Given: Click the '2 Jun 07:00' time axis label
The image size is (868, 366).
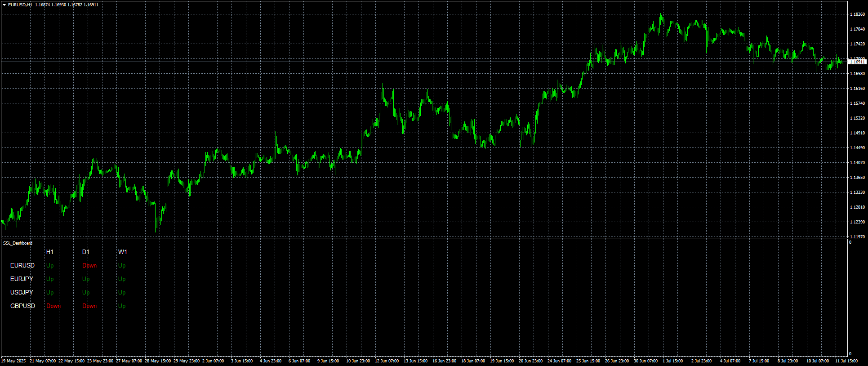Looking at the screenshot, I should click(213, 361).
